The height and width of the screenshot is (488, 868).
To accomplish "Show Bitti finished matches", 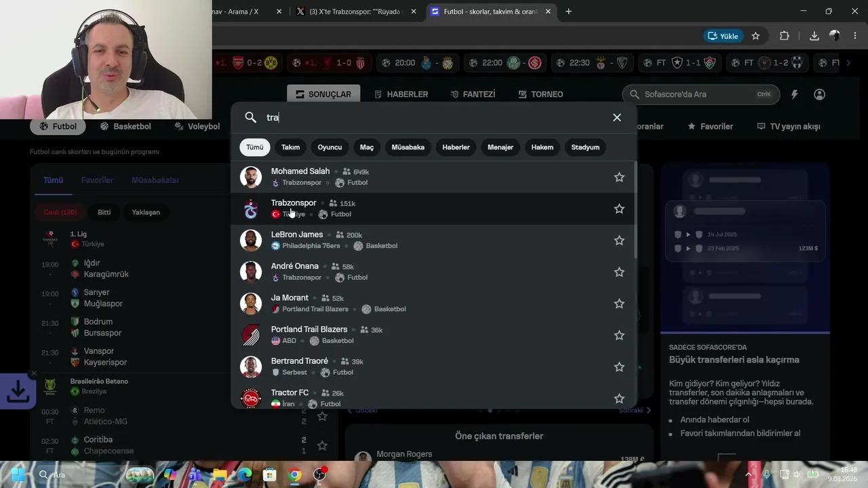I will (104, 212).
